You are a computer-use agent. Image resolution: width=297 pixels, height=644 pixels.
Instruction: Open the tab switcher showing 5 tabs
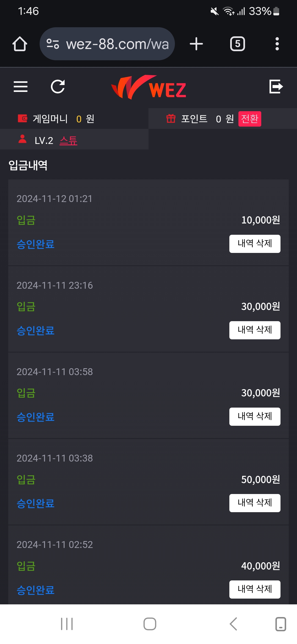click(237, 44)
